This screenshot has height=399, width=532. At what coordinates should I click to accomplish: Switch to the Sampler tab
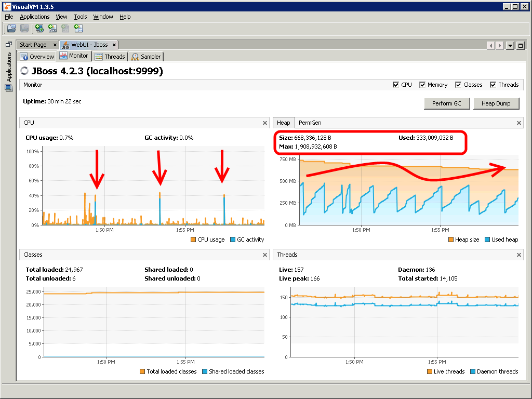[145, 56]
